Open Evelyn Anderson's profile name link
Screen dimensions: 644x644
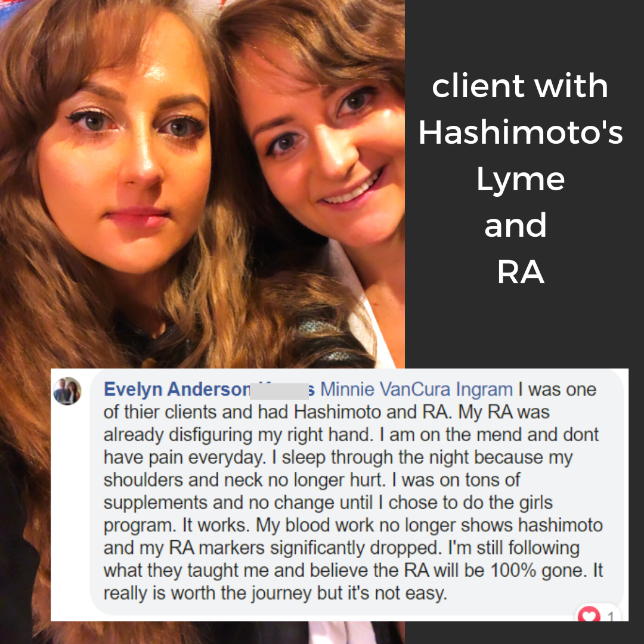point(177,389)
